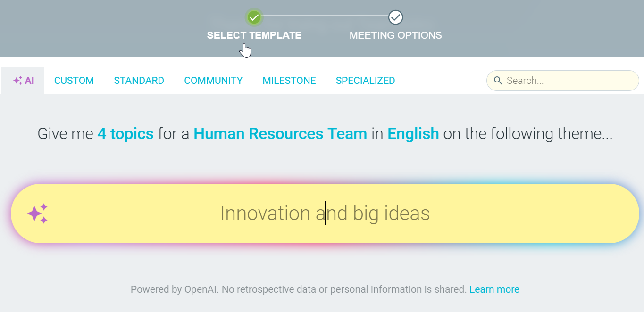This screenshot has height=312, width=644.
Task: Click the small sparkle icon on AI tab
Action: (x=17, y=81)
